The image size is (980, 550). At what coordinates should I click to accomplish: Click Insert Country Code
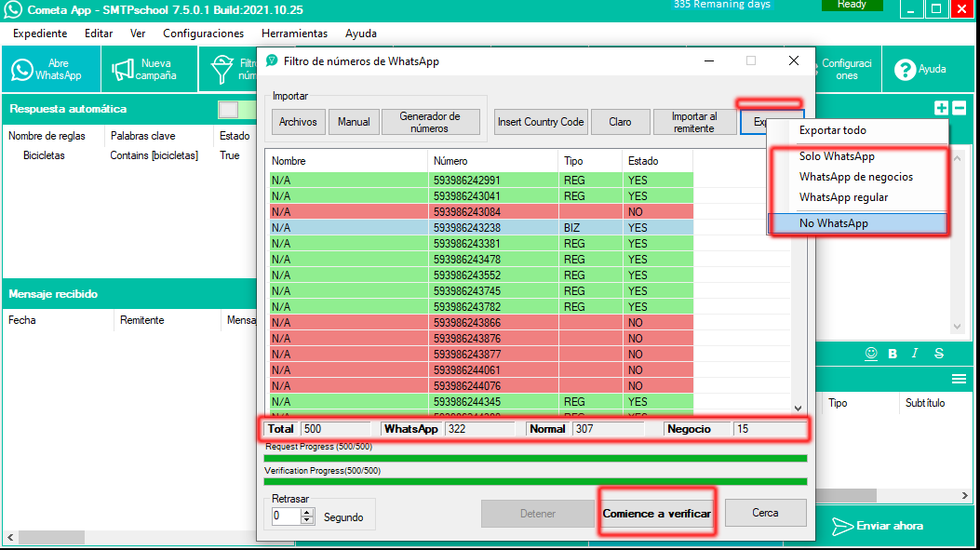(x=541, y=122)
